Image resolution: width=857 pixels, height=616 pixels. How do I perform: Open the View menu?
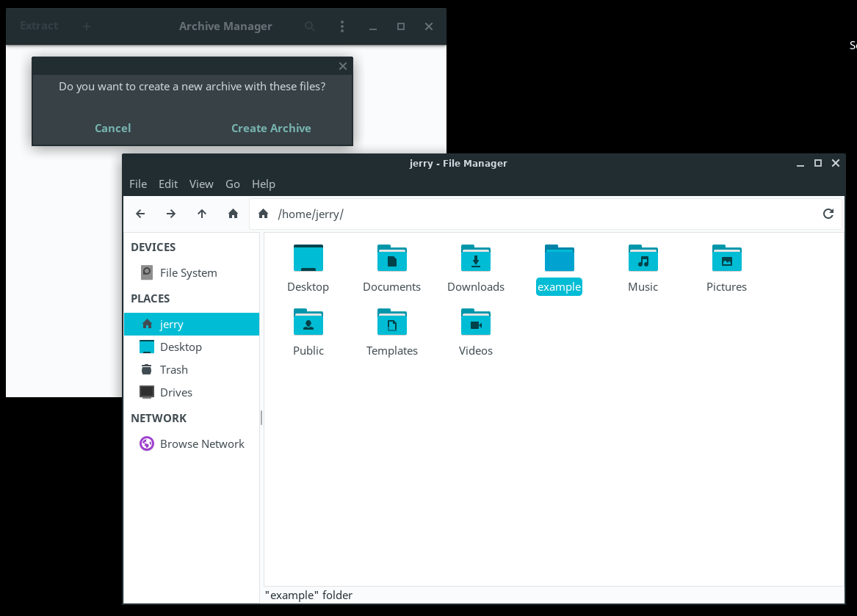coord(201,184)
